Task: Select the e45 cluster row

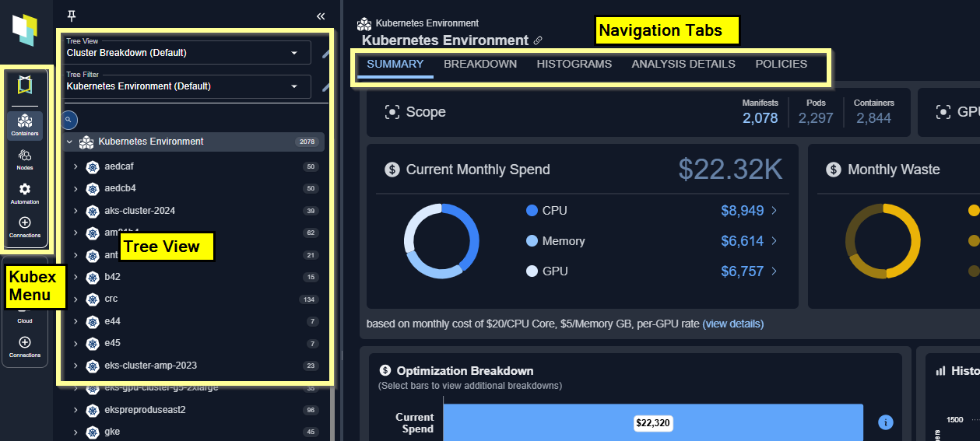Action: pos(194,343)
